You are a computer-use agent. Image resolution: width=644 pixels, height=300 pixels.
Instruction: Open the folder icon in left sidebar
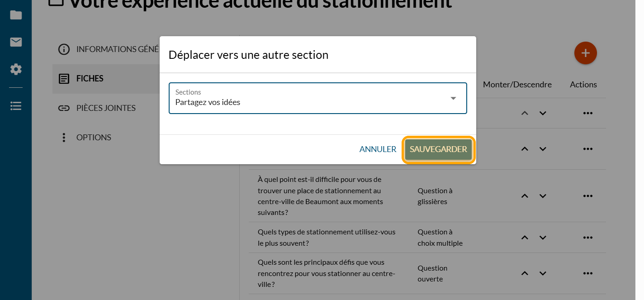[x=16, y=15]
